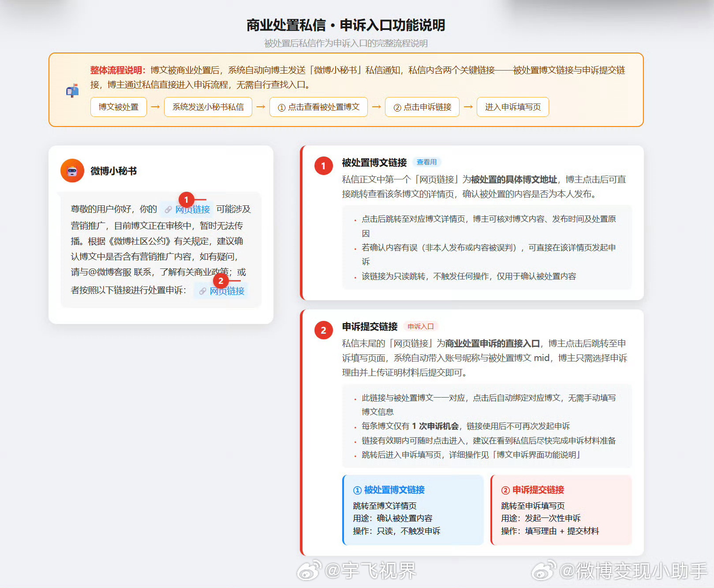Viewport: 714px width, 588px height.
Task: Open the 网页链接 after 进行处置申诉
Action: 227,291
